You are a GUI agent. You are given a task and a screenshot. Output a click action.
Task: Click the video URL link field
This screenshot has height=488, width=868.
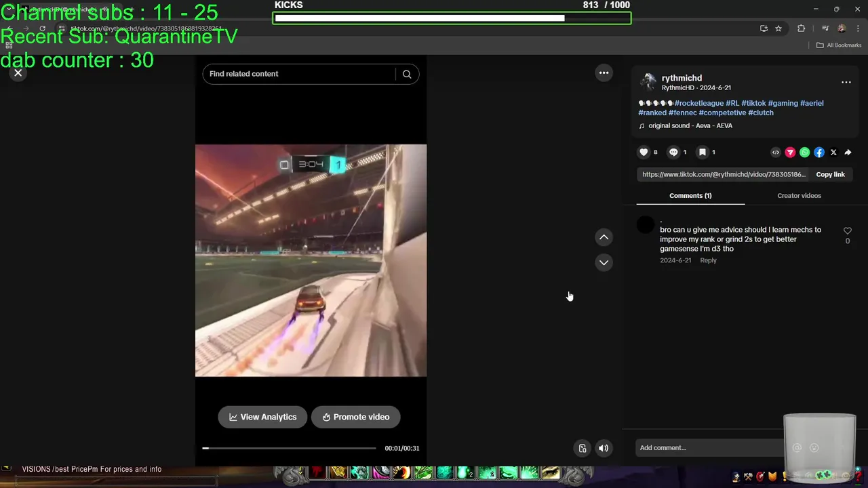[724, 174]
